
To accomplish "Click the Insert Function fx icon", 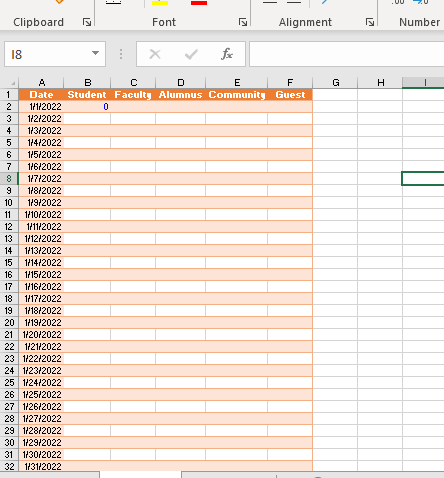I will 227,54.
